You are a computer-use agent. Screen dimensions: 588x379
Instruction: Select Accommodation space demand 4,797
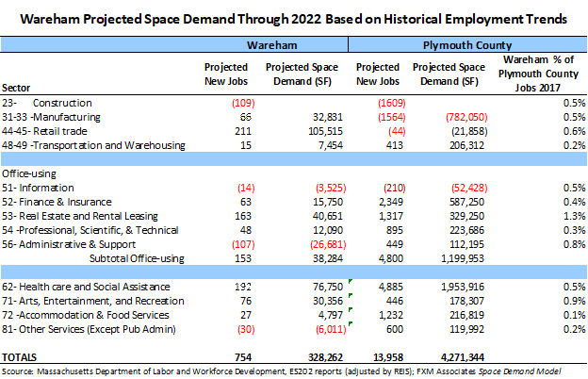click(331, 315)
